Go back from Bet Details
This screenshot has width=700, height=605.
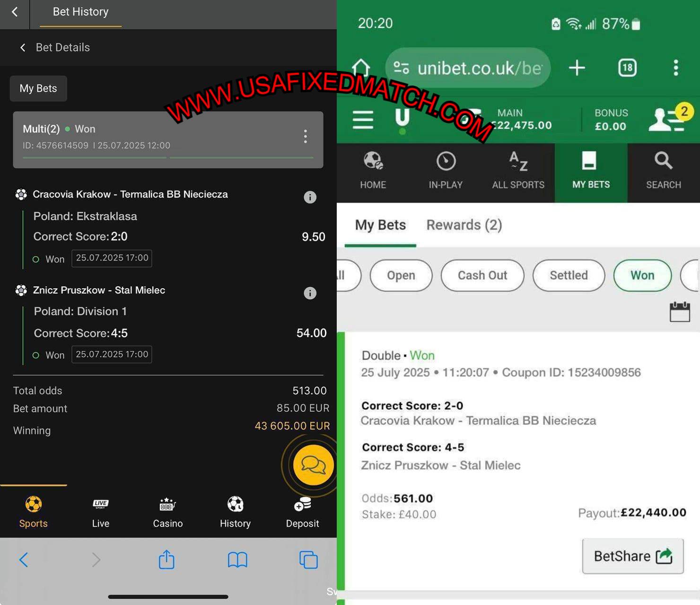pos(23,47)
